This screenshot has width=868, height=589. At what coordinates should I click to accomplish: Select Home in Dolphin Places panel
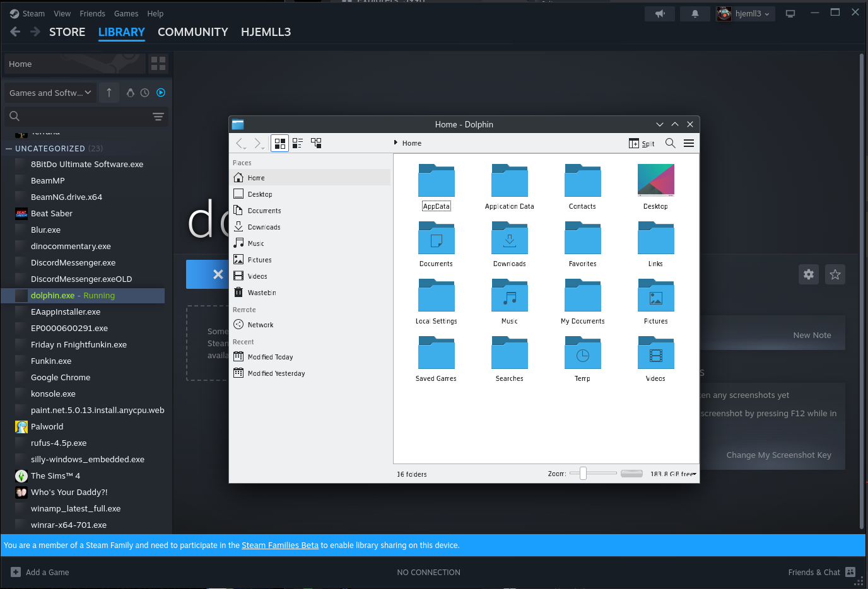pyautogui.click(x=311, y=178)
